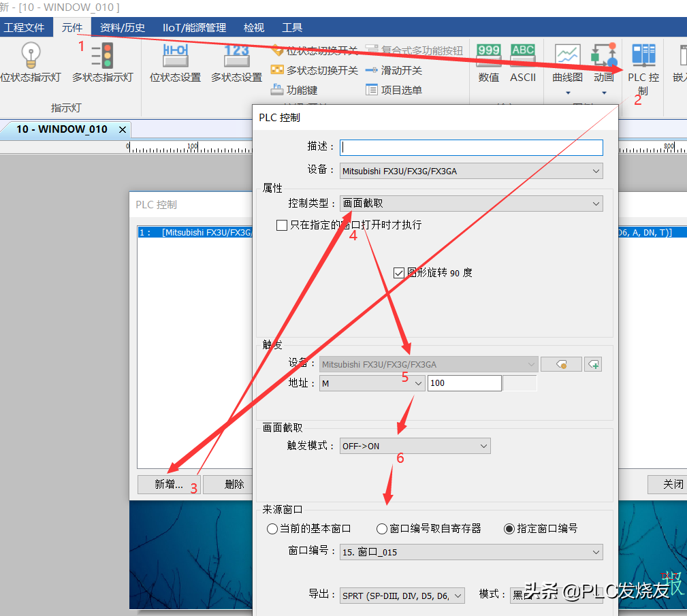Open the 资料/历史 ribbon tab
687x616 pixels.
(x=123, y=28)
